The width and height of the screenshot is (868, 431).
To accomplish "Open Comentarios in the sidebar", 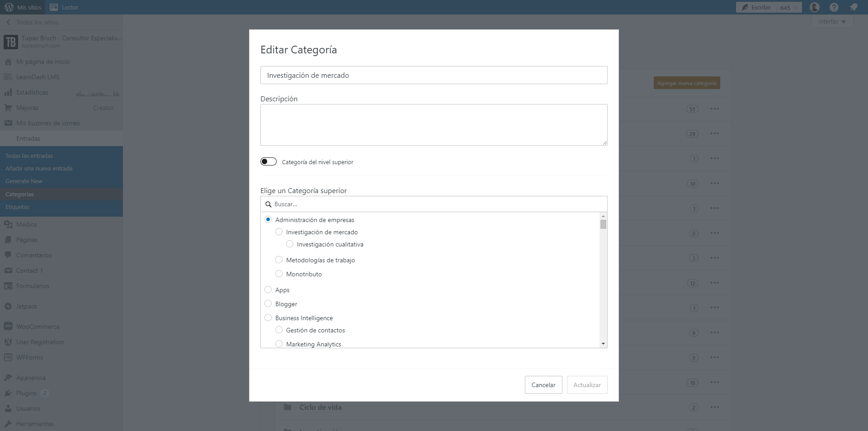I will pos(33,255).
